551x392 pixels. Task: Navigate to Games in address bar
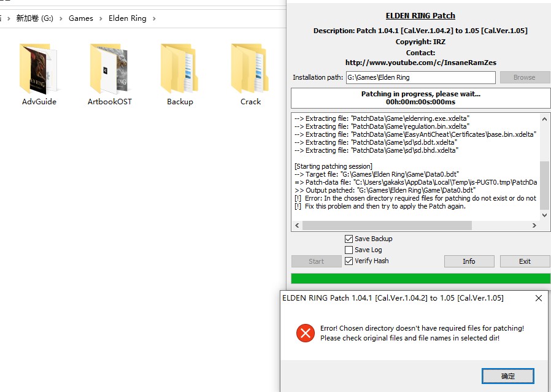pos(81,18)
